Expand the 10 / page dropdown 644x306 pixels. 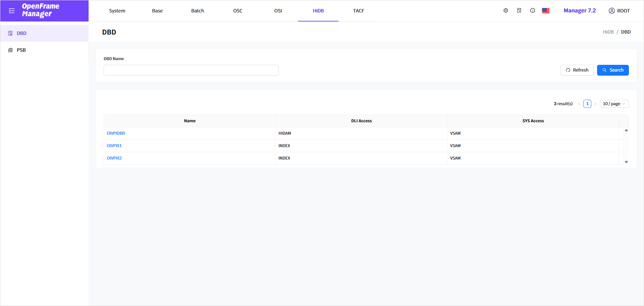click(614, 104)
